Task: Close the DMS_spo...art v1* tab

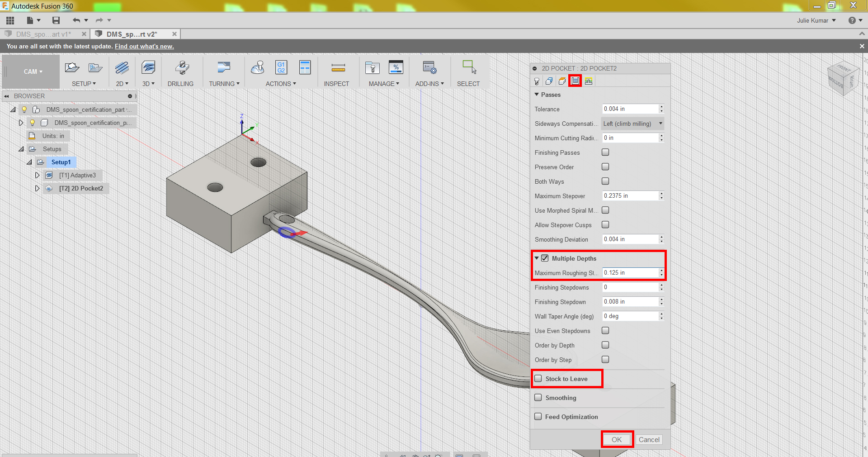Action: tap(84, 34)
